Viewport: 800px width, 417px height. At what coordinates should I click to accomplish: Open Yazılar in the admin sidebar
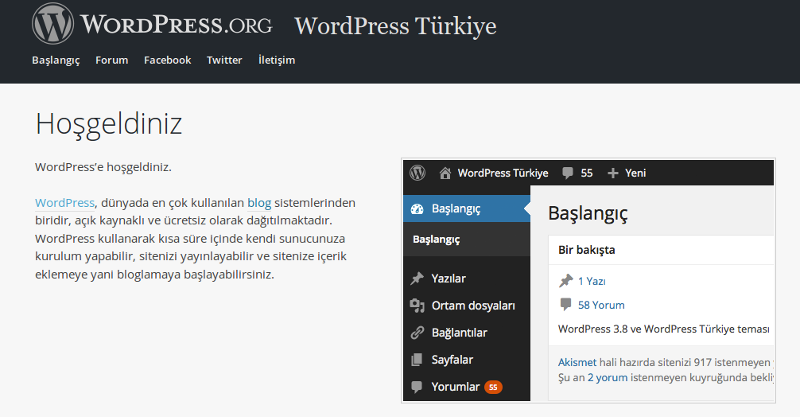[x=448, y=278]
